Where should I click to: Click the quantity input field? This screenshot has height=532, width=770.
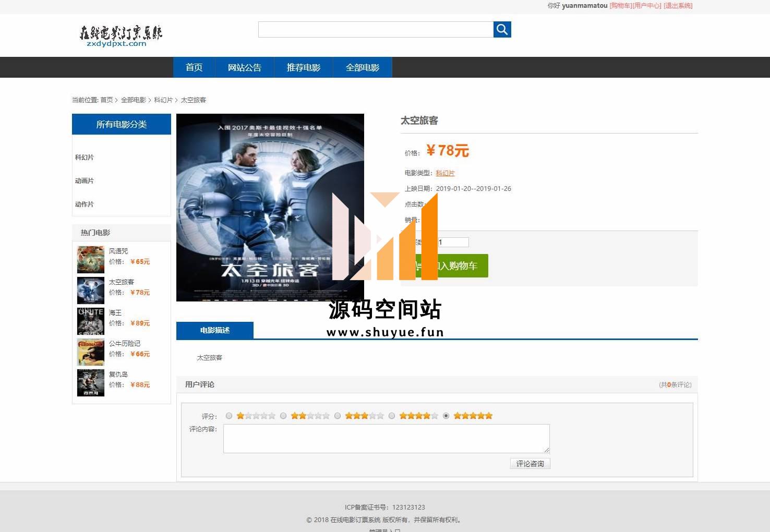click(x=453, y=242)
